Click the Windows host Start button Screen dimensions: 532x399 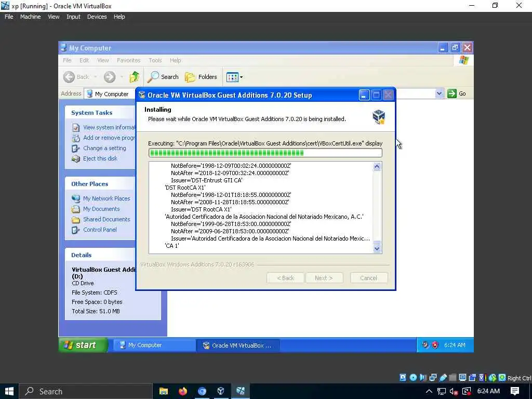[x=9, y=391]
